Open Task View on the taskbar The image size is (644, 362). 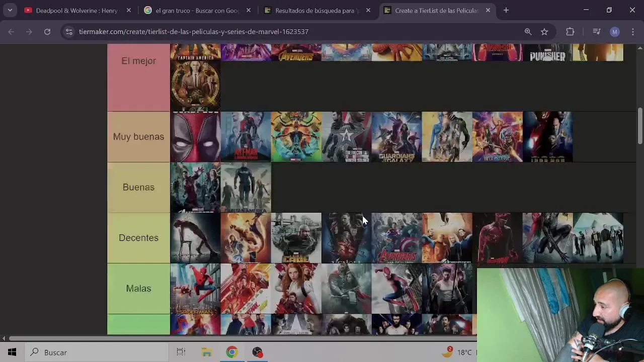(181, 352)
